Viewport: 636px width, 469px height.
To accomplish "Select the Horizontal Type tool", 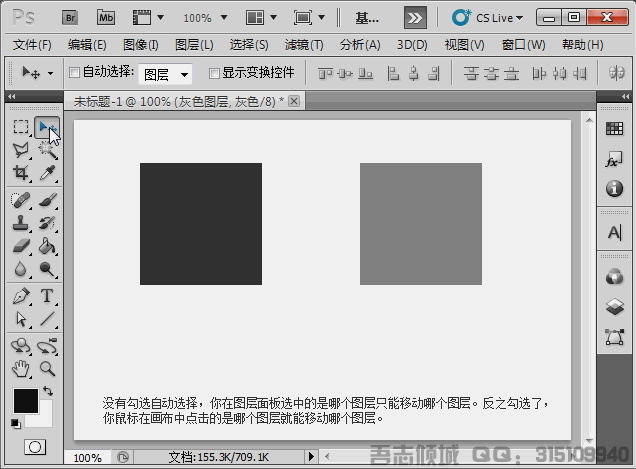I will (47, 296).
